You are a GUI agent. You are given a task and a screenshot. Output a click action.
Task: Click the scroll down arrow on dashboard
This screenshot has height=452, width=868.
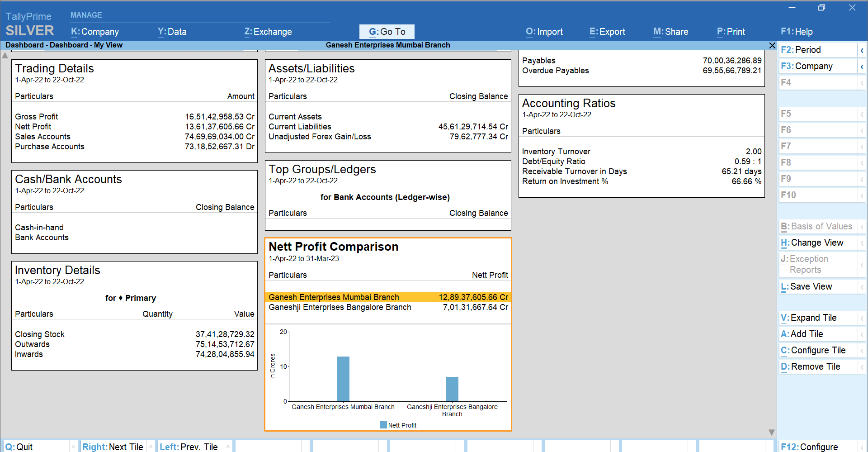coord(771,433)
